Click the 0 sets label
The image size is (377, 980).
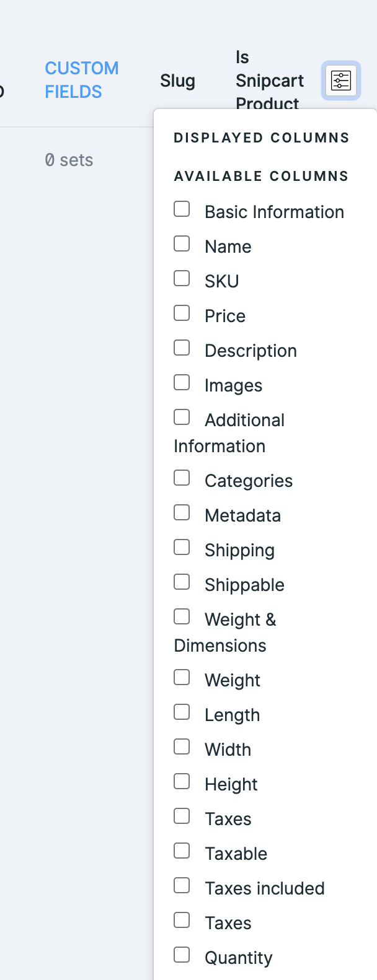click(x=68, y=160)
